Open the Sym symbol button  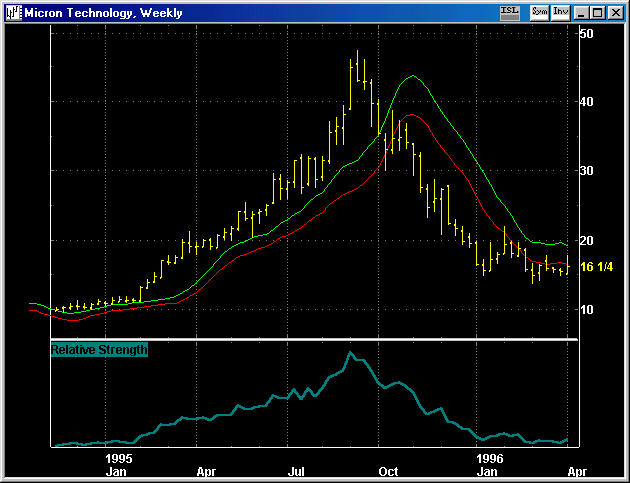coord(539,12)
